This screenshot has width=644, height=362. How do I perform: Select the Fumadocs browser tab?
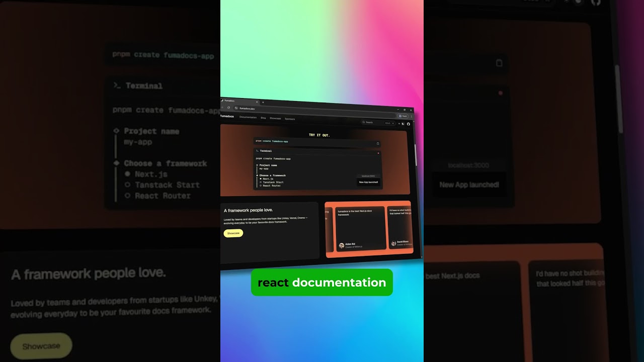(x=239, y=101)
